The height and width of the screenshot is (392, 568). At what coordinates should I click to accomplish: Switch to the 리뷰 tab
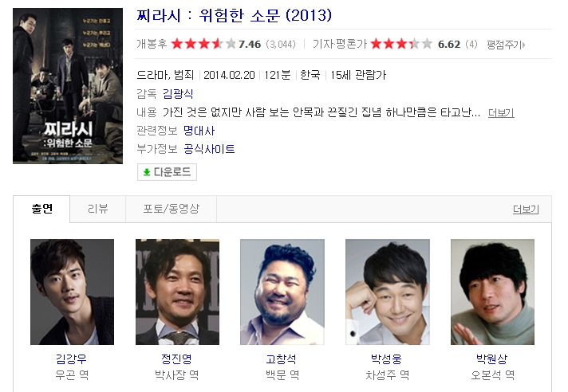pyautogui.click(x=98, y=209)
